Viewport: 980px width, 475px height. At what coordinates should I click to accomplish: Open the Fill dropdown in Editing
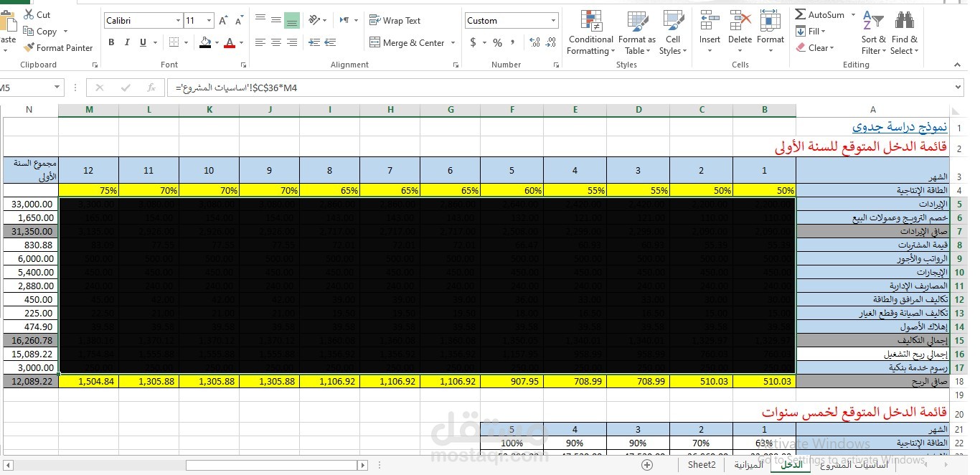click(811, 32)
